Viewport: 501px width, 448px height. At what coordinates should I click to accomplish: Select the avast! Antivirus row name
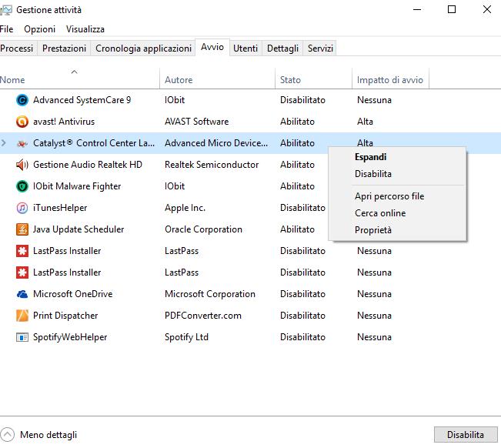[64, 122]
